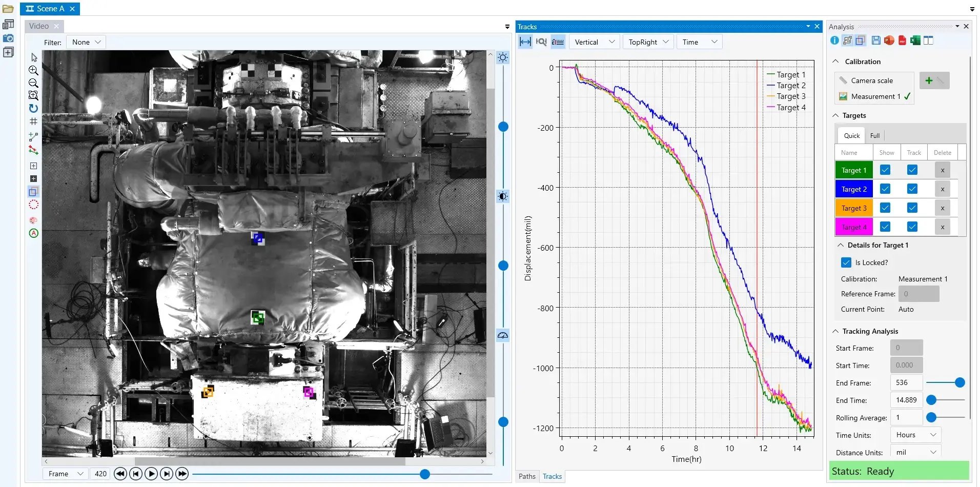Click the rotate video icon

pyautogui.click(x=33, y=108)
